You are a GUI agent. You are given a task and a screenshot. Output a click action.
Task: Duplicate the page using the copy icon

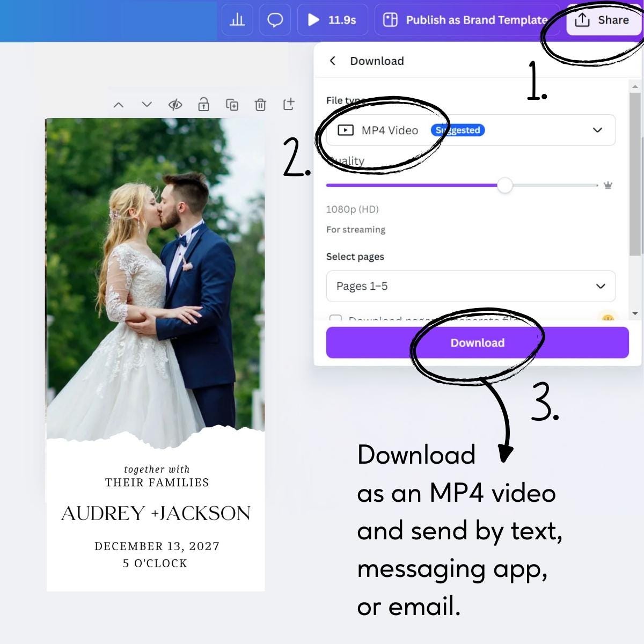point(232,105)
